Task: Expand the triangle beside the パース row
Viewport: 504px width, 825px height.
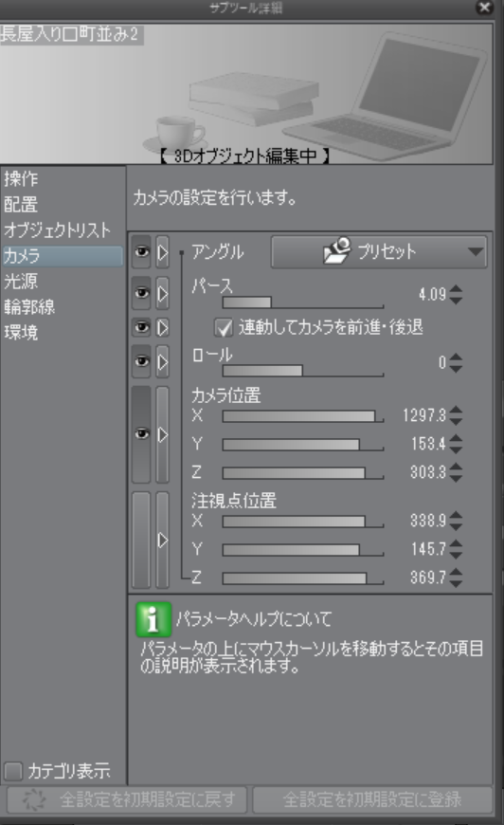Action: pos(163,293)
